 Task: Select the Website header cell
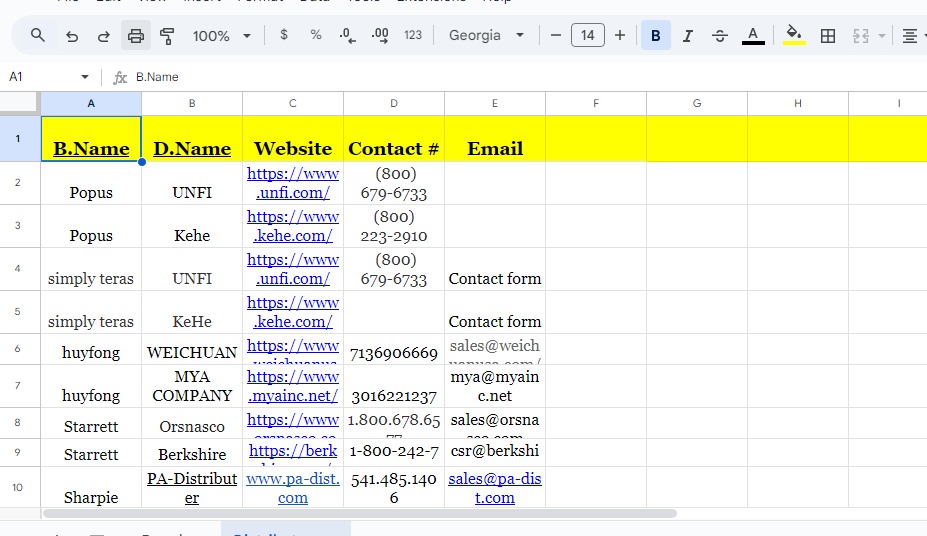click(293, 139)
